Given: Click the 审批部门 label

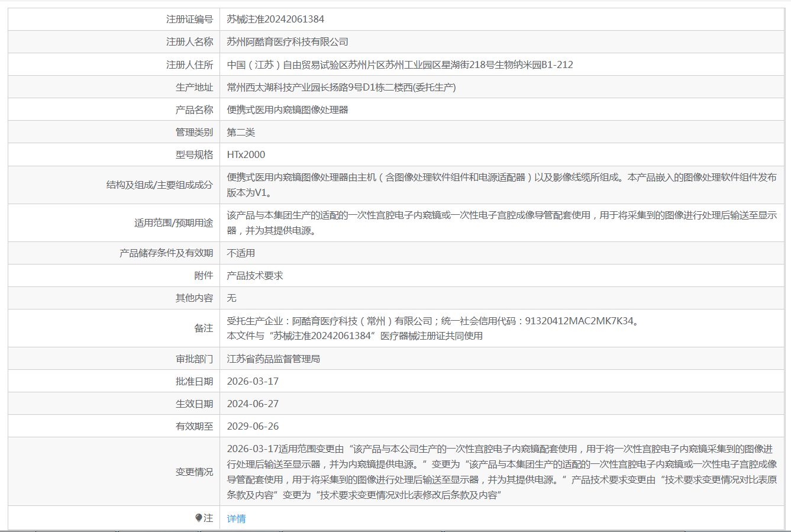Looking at the screenshot, I should (x=194, y=359).
